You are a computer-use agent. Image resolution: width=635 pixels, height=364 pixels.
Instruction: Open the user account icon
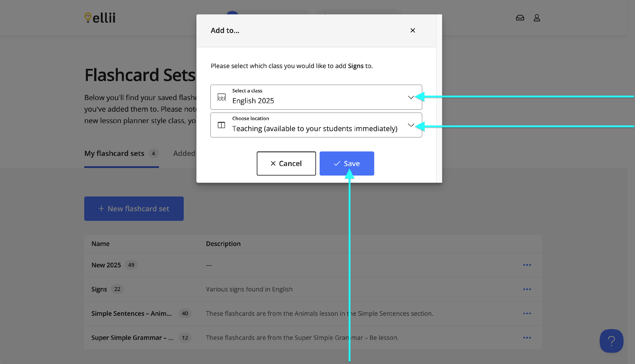537,18
